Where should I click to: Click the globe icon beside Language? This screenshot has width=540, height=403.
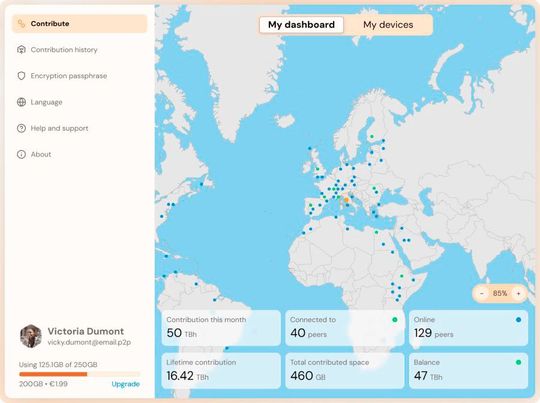click(x=21, y=102)
